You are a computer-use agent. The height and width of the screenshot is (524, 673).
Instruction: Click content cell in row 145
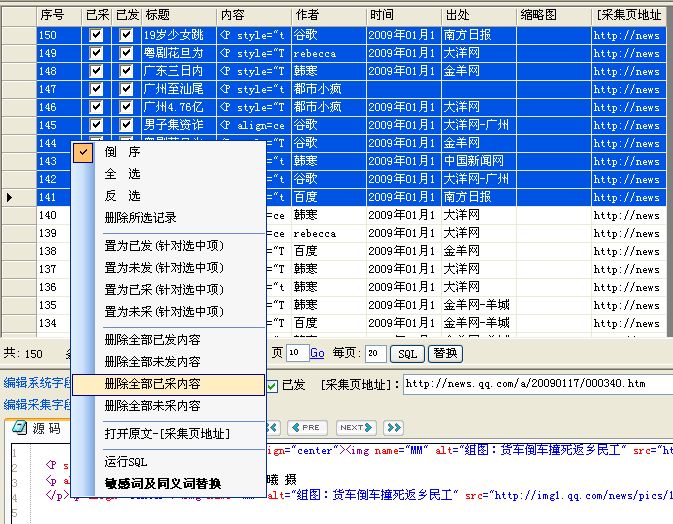point(254,125)
